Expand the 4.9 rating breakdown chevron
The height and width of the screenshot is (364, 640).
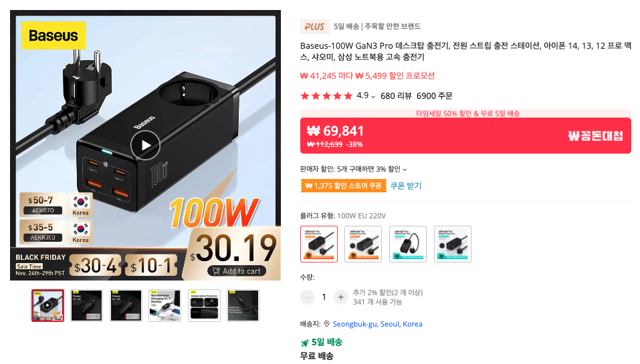tap(373, 97)
